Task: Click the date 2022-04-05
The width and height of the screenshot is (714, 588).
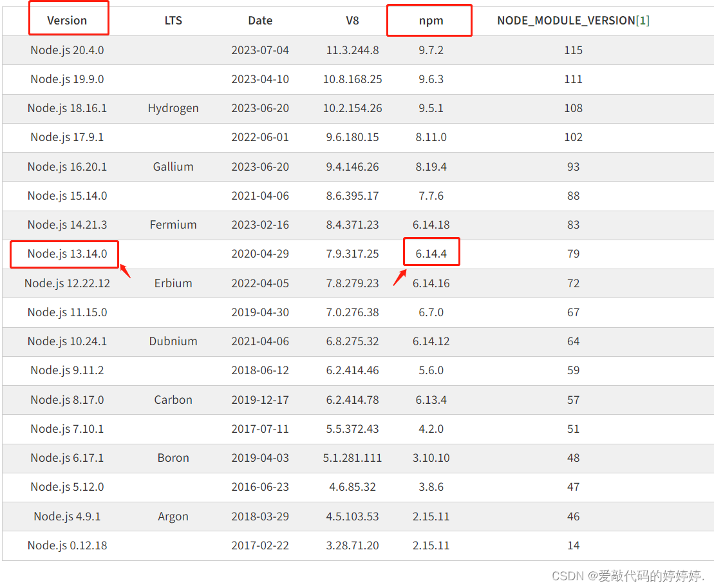Action: tap(260, 283)
